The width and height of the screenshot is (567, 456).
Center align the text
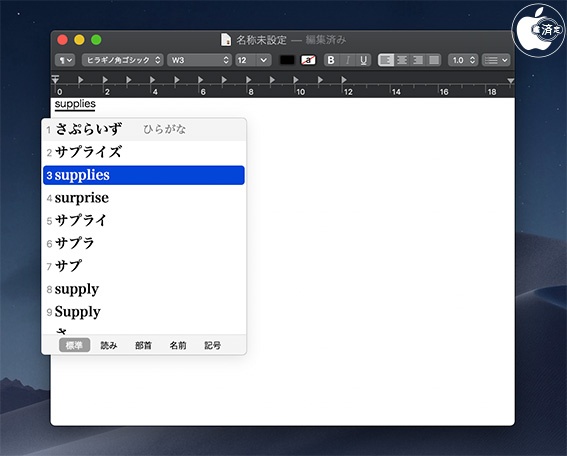[x=402, y=60]
